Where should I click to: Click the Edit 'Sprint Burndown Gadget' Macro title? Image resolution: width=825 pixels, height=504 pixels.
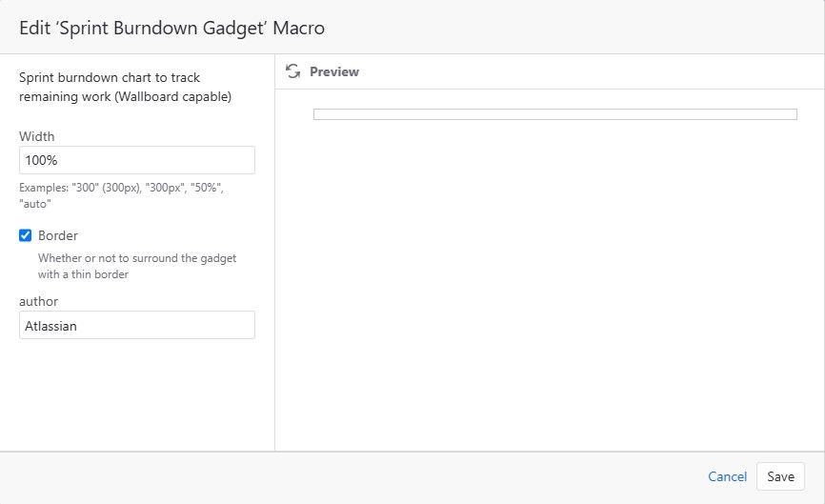171,28
